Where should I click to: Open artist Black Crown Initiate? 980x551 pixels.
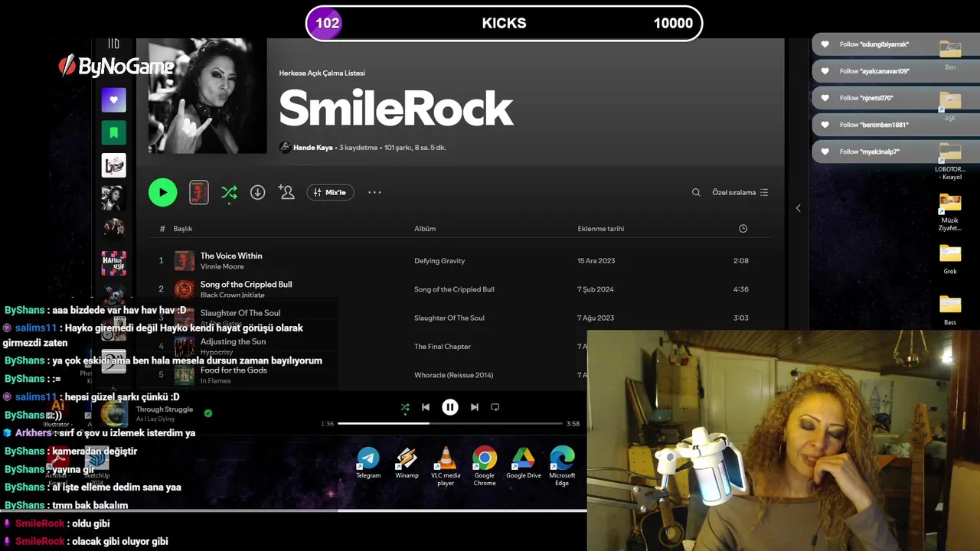(x=233, y=295)
